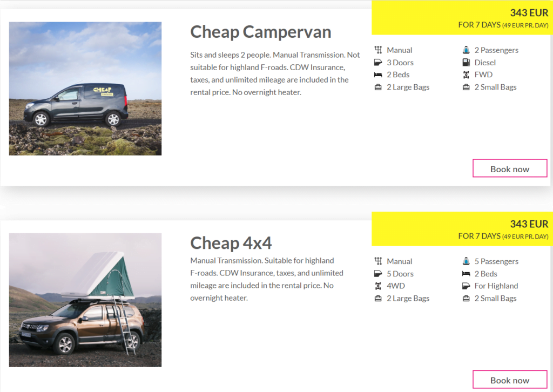Image resolution: width=553 pixels, height=392 pixels.
Task: Click the bed icon next to 2 Beds in Campervan
Action: [378, 75]
